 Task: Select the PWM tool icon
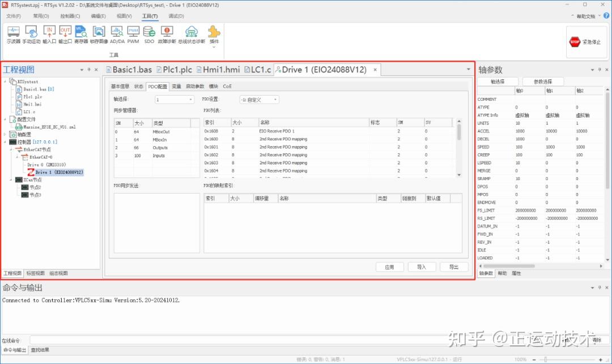[x=133, y=34]
